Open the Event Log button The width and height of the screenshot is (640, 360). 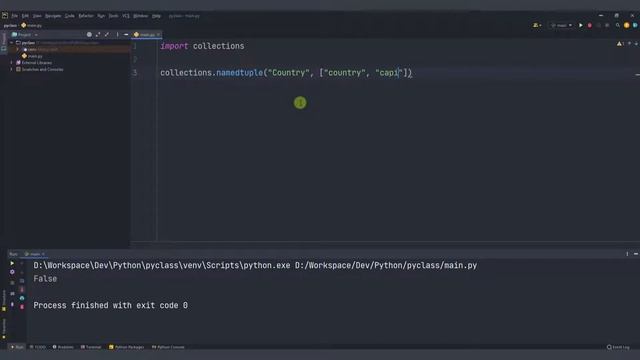pos(618,347)
